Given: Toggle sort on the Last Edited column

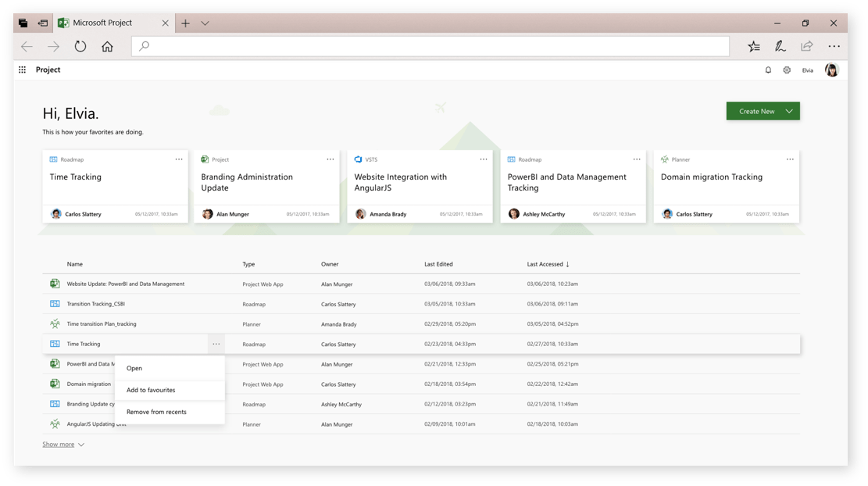Looking at the screenshot, I should coord(438,264).
